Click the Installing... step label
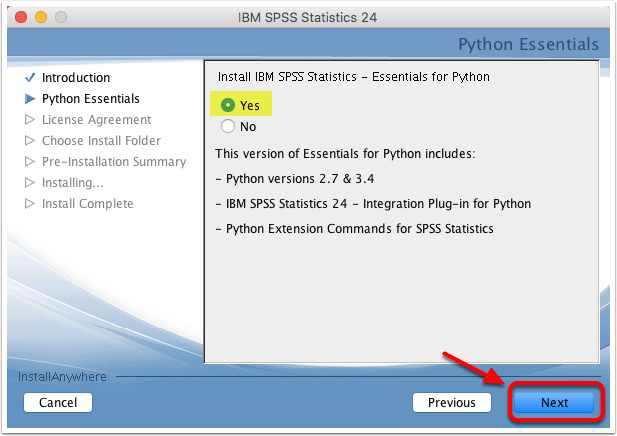 [73, 183]
